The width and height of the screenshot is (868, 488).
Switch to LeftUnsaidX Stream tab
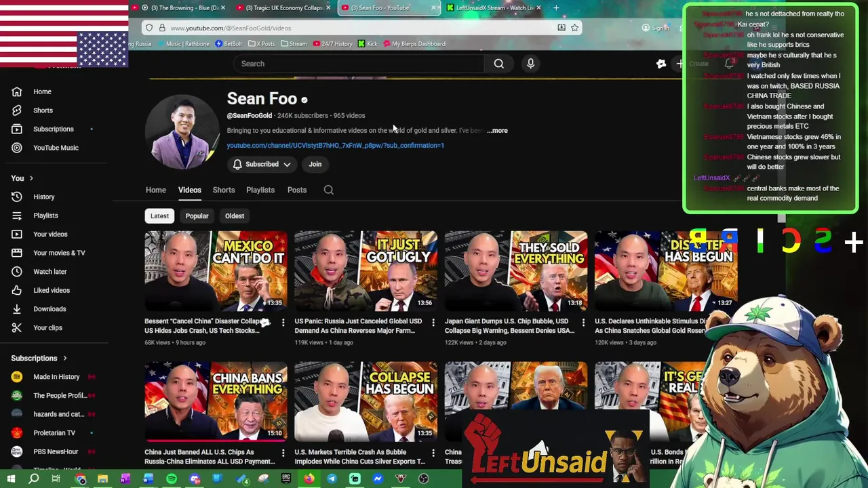coord(494,7)
